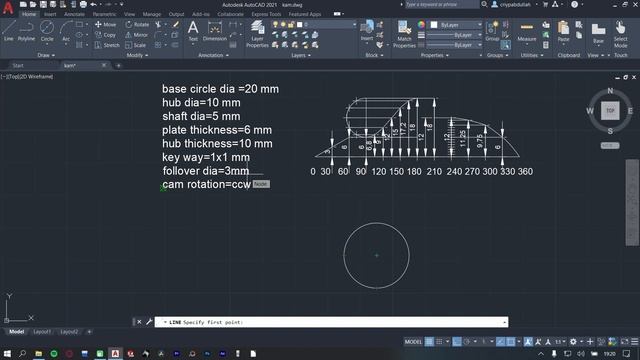Switch to the Parametric ribbon tab
Image resolution: width=640 pixels, height=360 pixels.
104,14
